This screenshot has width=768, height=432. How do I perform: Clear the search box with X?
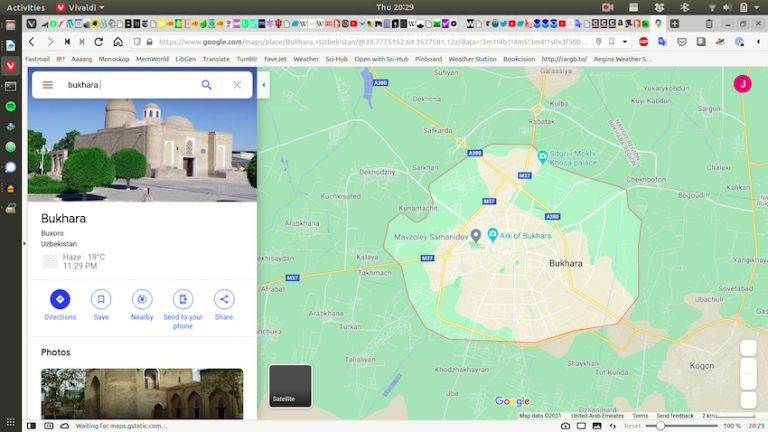click(237, 85)
